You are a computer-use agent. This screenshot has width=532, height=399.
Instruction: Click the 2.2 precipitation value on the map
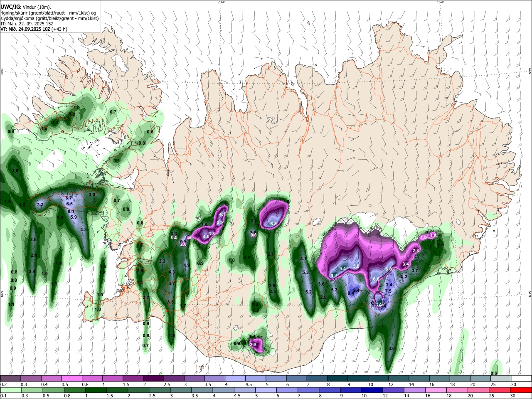pyautogui.click(x=254, y=221)
